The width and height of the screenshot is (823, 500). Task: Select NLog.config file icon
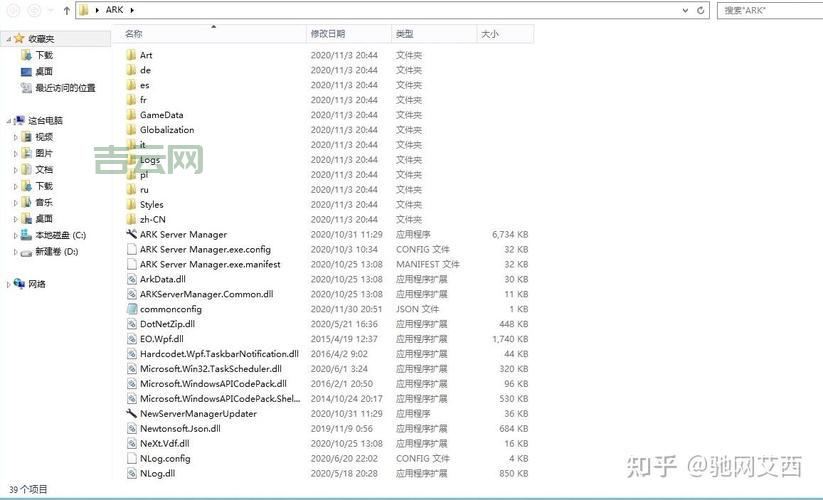click(132, 458)
